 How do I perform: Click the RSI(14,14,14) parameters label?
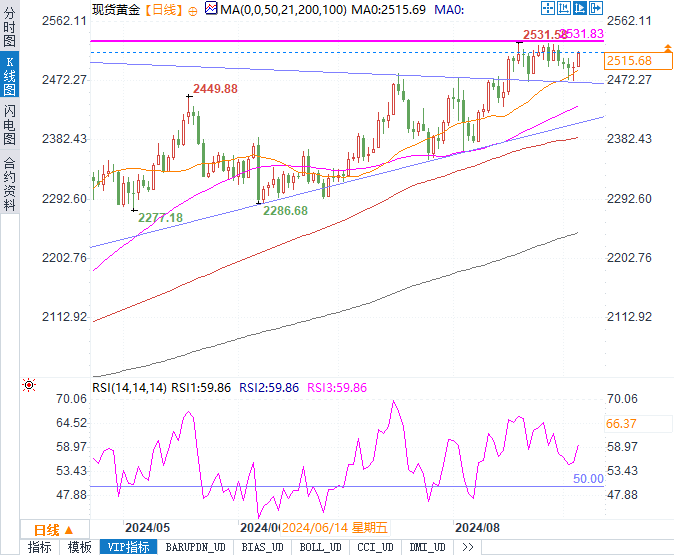129,388
